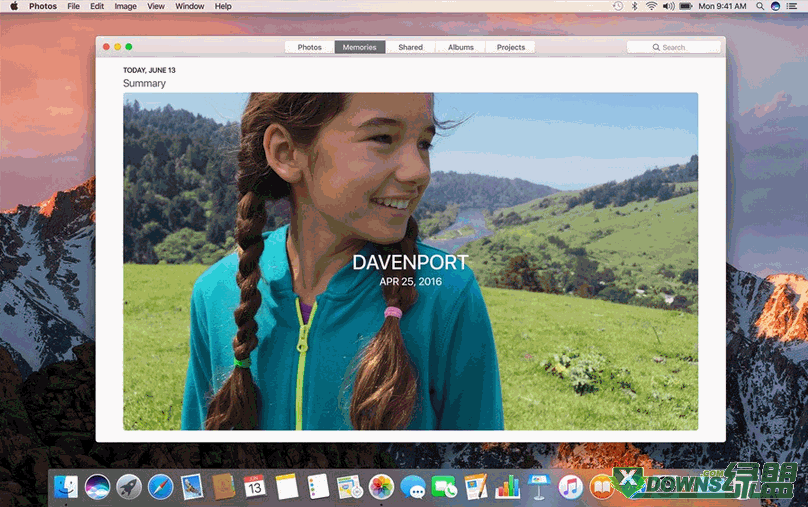Click the Time Machine menu bar icon

[618, 6]
